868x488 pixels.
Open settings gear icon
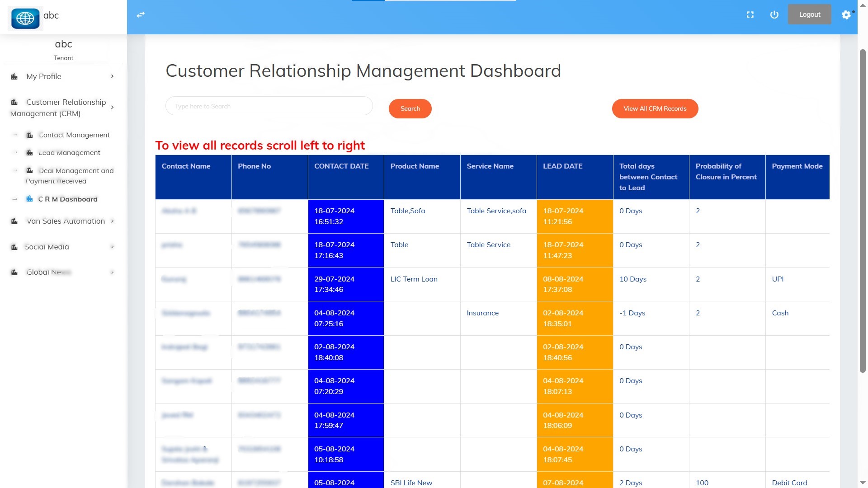pyautogui.click(x=846, y=15)
